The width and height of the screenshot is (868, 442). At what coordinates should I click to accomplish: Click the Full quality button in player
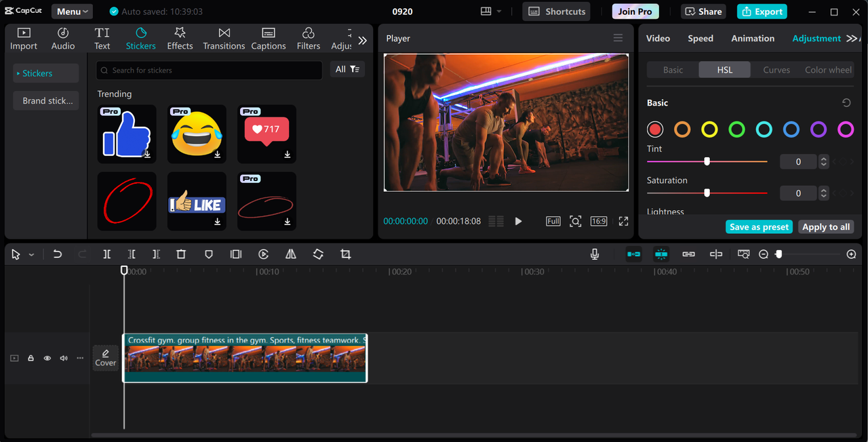pos(553,221)
